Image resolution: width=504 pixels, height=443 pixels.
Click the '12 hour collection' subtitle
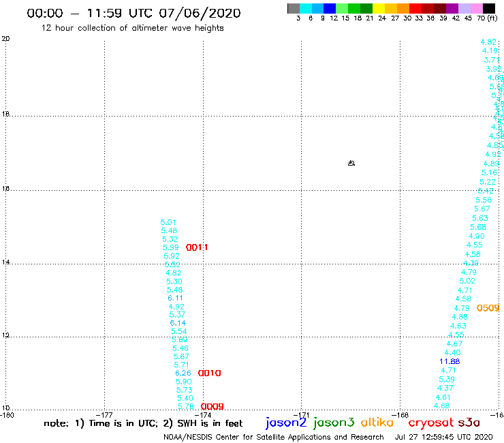(x=132, y=28)
